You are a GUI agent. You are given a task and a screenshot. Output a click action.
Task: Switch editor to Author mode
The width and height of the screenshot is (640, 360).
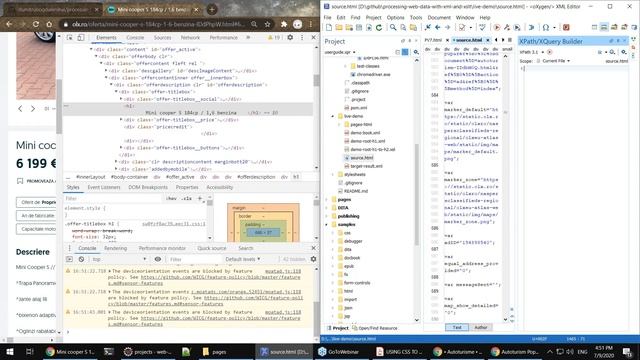pyautogui.click(x=481, y=327)
